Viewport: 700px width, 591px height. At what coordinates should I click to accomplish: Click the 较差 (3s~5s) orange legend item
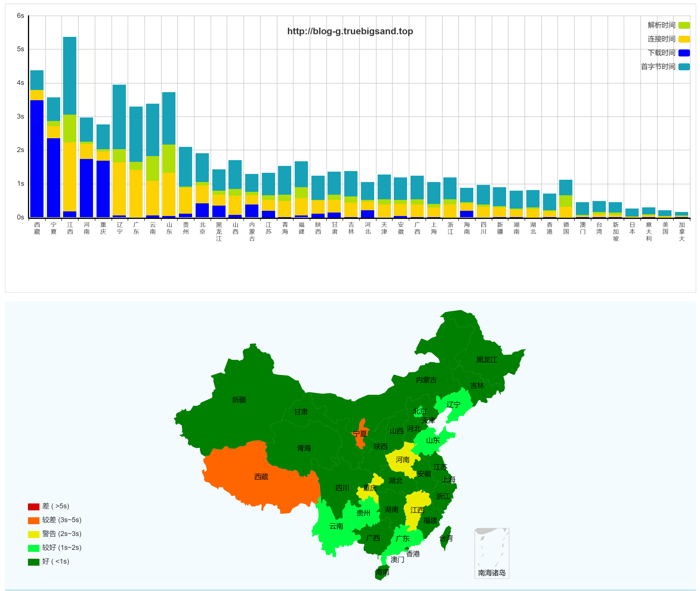tap(33, 520)
